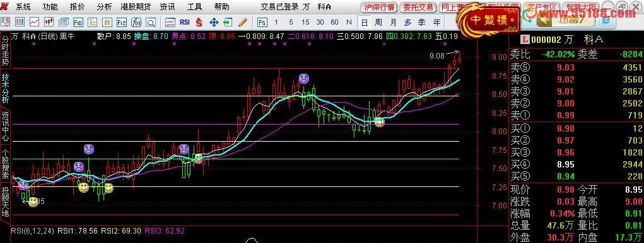Viewport: 644px width, 243px height.
Task: Click the FS intraday icon
Action: (262, 22)
